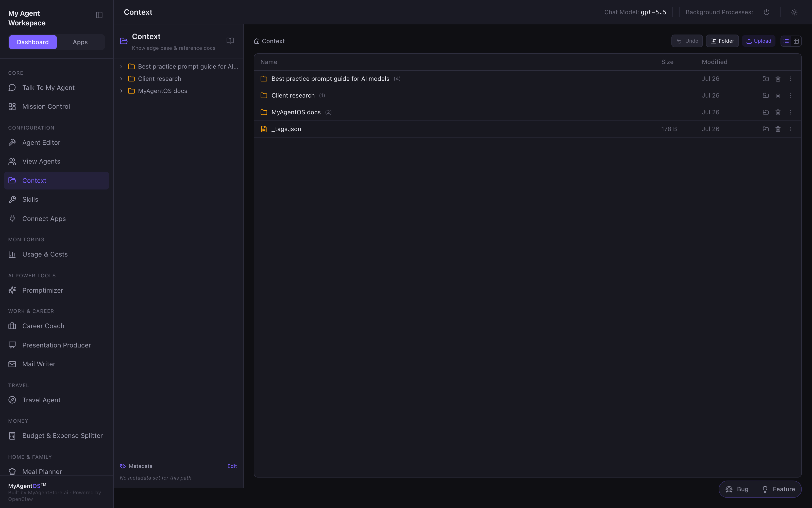Open the context guide book icon
The height and width of the screenshot is (508, 812).
[x=230, y=41]
